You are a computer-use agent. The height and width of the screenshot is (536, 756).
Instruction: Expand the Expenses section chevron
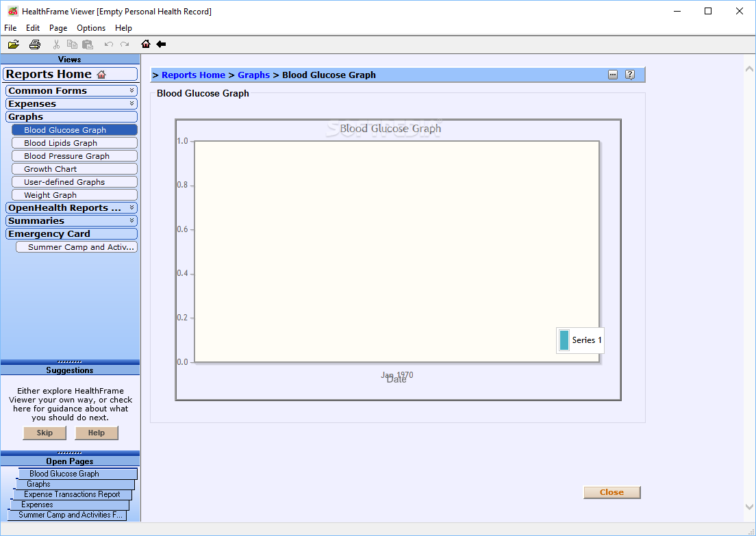point(131,103)
